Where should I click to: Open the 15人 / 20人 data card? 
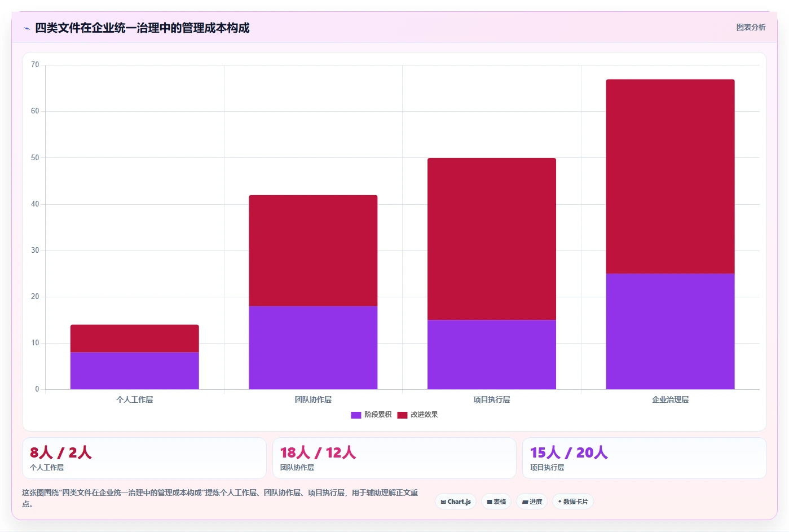645,458
